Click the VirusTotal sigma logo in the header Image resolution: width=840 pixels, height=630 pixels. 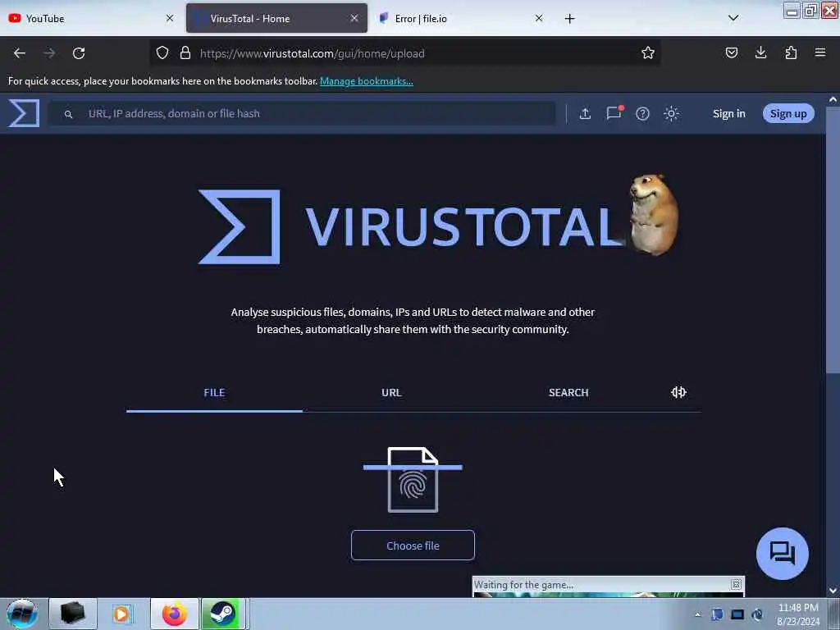(24, 113)
